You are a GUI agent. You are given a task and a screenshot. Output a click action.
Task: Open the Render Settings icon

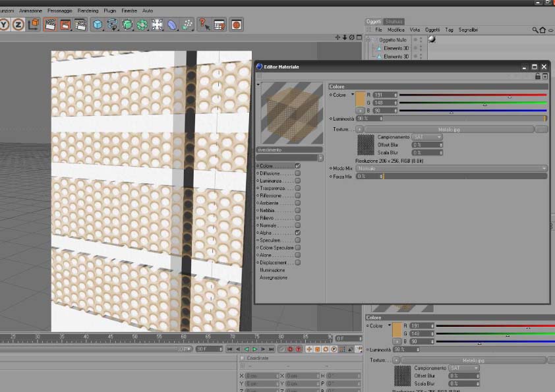click(80, 25)
